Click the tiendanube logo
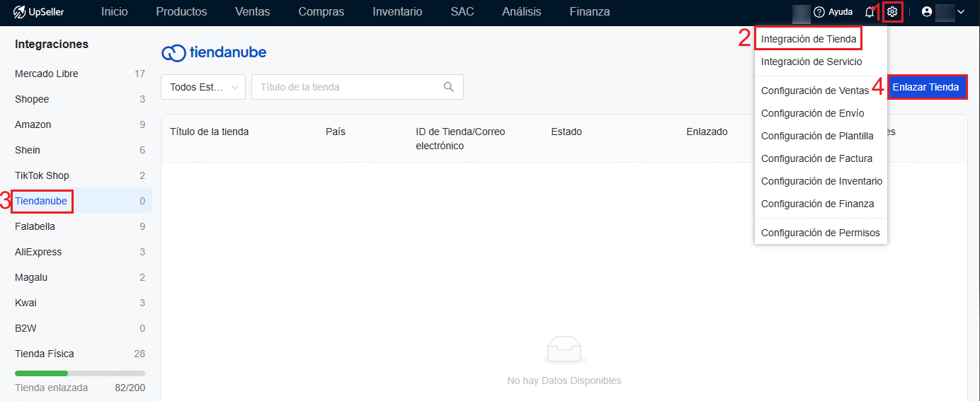 pyautogui.click(x=214, y=53)
